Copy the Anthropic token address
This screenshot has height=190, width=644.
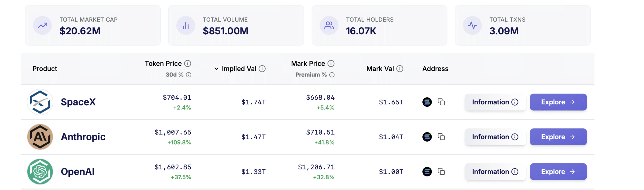pos(441,137)
